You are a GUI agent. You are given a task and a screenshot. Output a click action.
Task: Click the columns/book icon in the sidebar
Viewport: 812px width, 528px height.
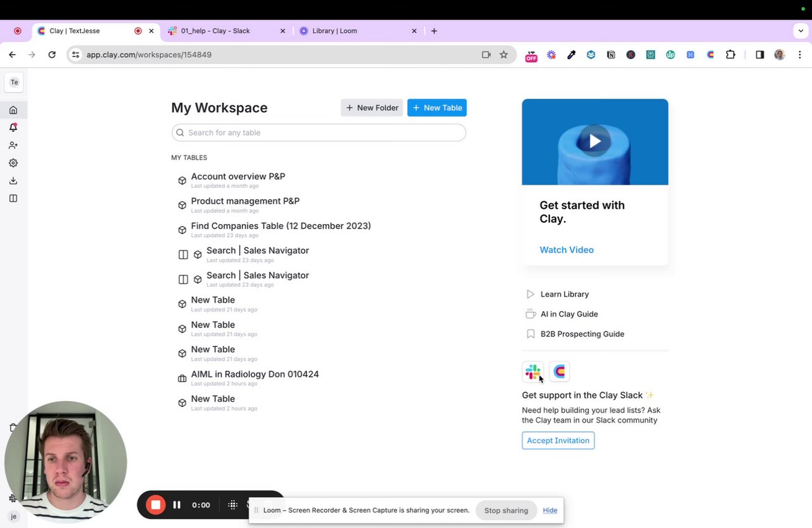tap(13, 199)
